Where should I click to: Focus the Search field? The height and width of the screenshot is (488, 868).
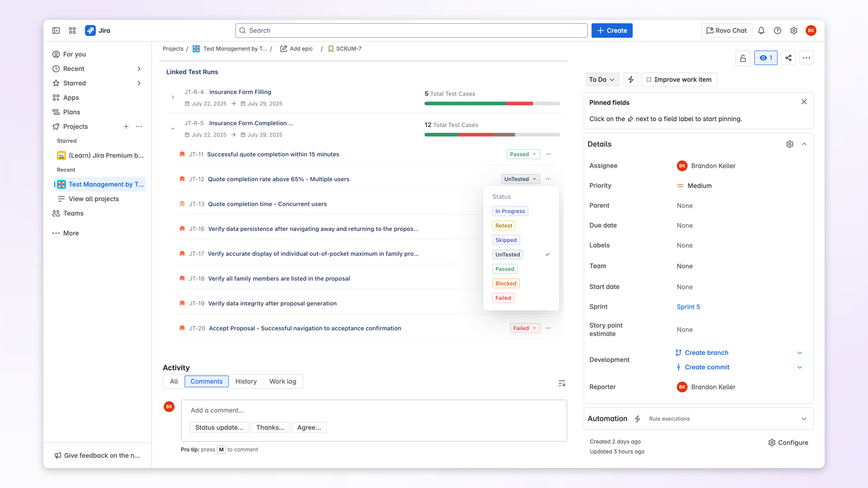click(x=411, y=30)
